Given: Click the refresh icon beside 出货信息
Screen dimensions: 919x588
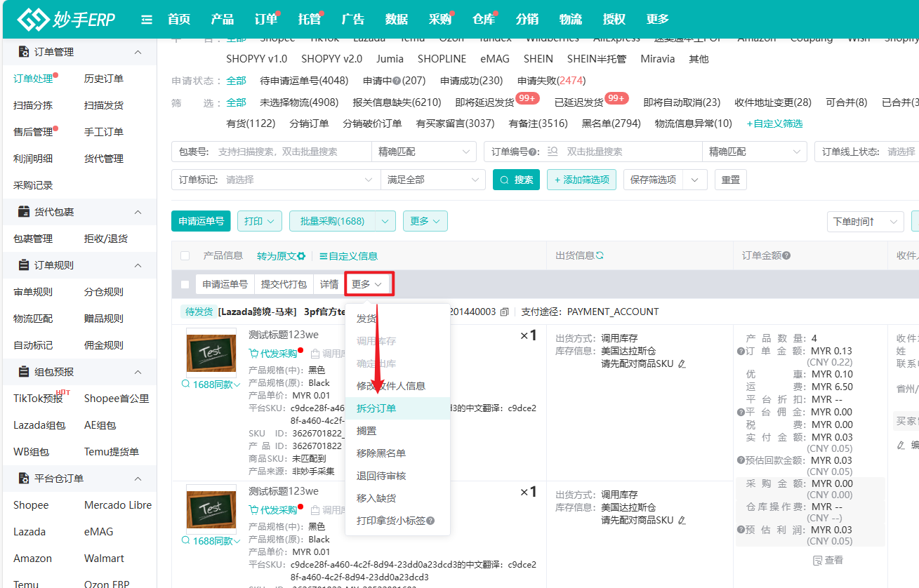Looking at the screenshot, I should coord(600,255).
